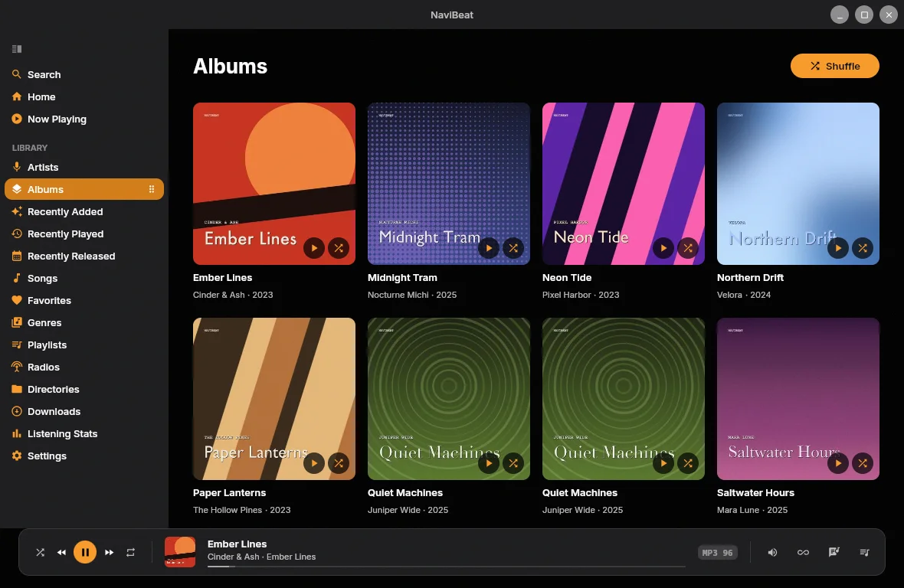The height and width of the screenshot is (588, 904).
Task: Shuffle the Saltwater Hours album
Action: click(x=863, y=463)
